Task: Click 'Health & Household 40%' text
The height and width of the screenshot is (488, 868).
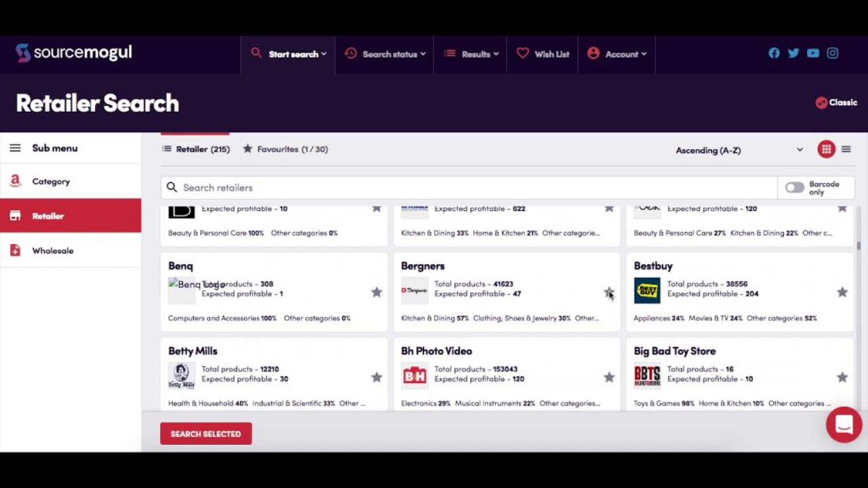Action: (209, 403)
